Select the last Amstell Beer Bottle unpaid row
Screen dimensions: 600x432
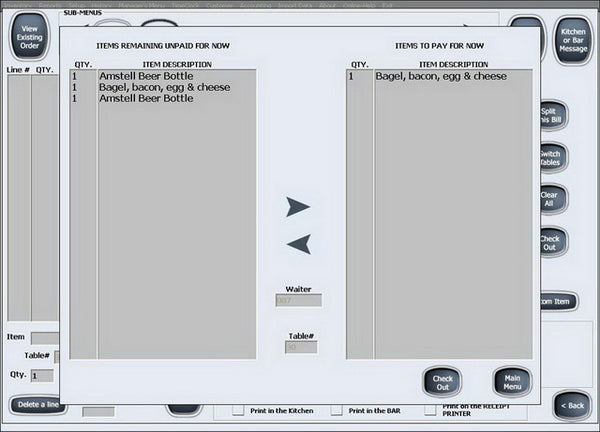point(163,98)
